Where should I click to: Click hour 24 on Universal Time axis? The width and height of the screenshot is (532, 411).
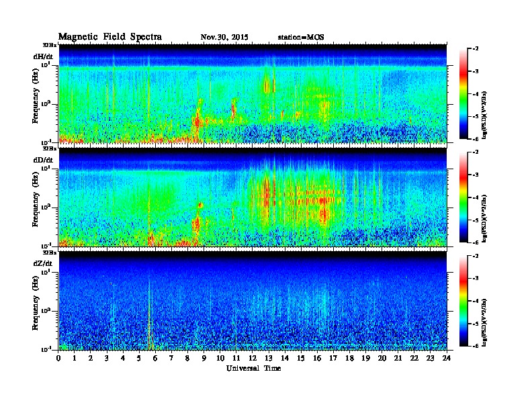[x=447, y=358]
